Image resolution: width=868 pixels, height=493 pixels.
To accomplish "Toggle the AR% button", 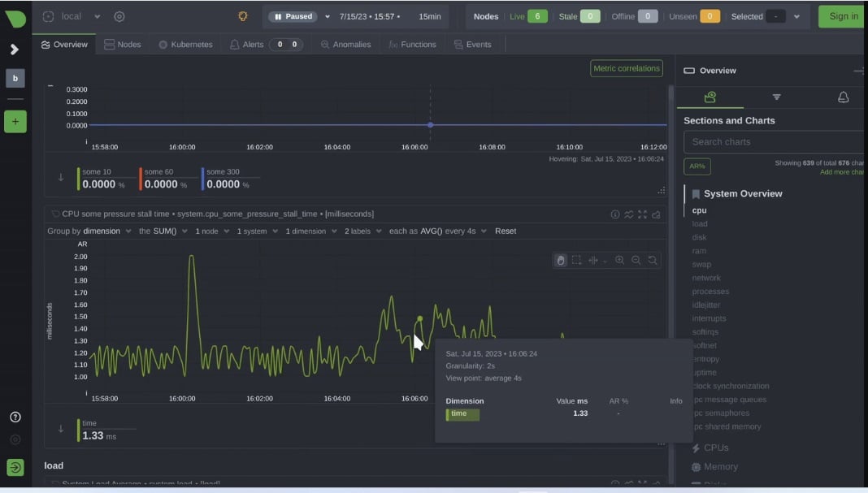I will tap(697, 166).
